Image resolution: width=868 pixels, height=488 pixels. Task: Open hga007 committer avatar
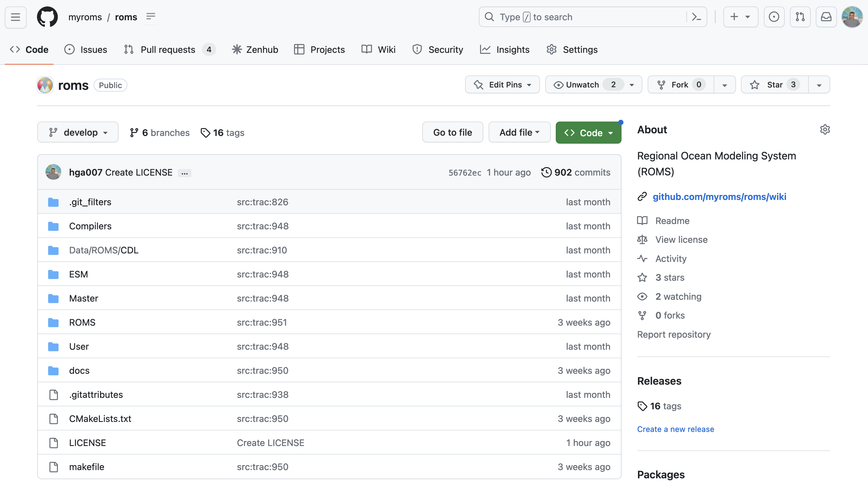(53, 172)
